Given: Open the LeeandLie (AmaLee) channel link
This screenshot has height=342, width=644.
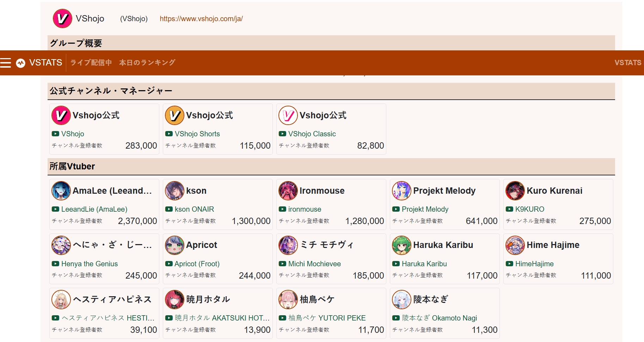Looking at the screenshot, I should [94, 209].
